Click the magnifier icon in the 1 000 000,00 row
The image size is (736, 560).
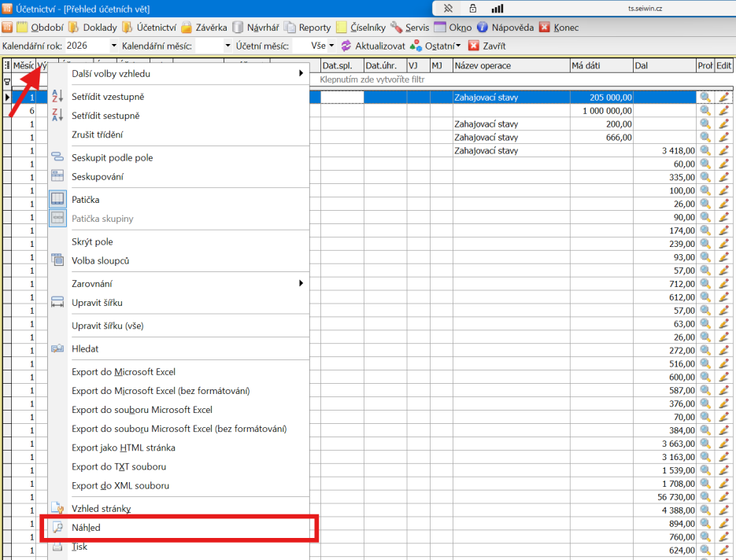[705, 110]
